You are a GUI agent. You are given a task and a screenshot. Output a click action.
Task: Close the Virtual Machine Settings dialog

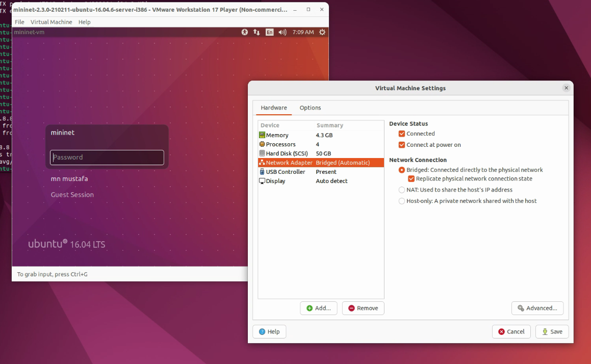click(566, 88)
